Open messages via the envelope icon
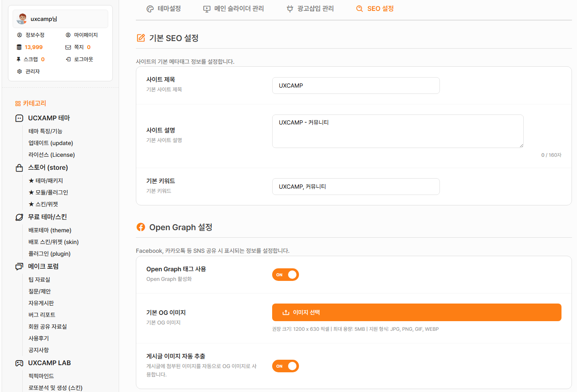This screenshot has width=577, height=392. 68,47
